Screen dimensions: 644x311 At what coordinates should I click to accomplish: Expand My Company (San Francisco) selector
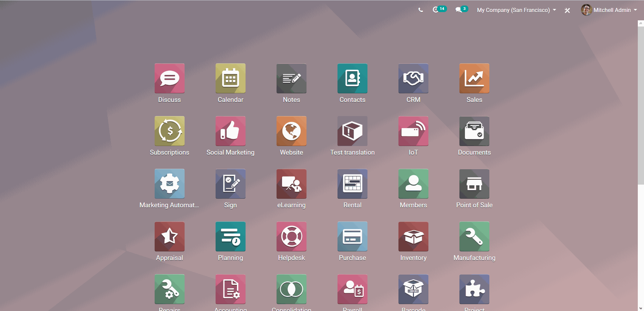[516, 10]
